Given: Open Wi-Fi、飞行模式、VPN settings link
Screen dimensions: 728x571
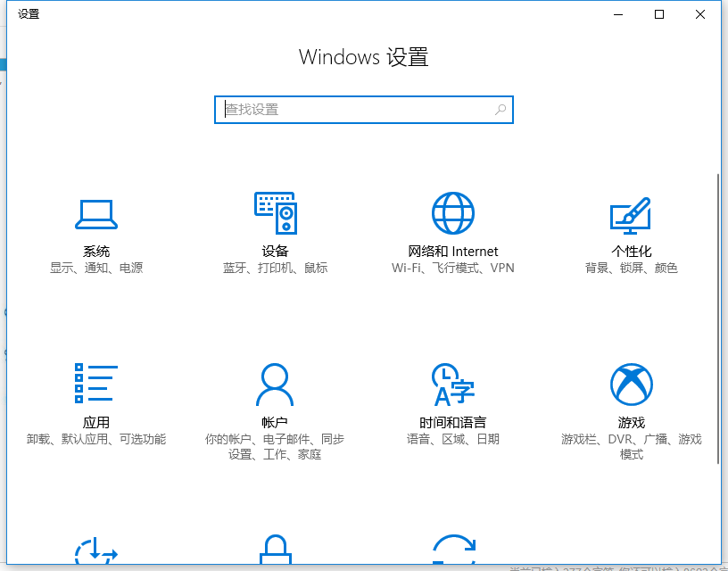Looking at the screenshot, I should pyautogui.click(x=453, y=267).
